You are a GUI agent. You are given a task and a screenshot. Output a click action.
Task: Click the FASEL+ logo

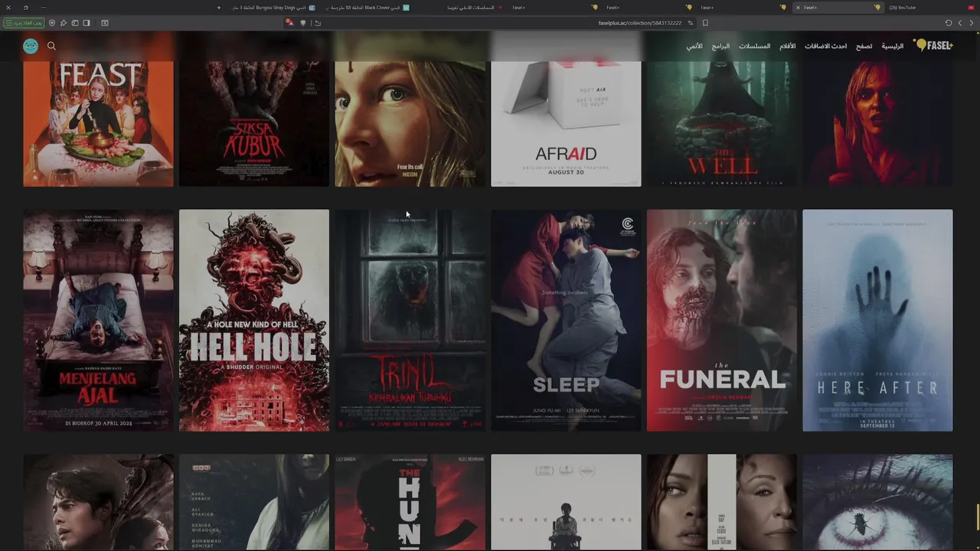[x=933, y=45]
